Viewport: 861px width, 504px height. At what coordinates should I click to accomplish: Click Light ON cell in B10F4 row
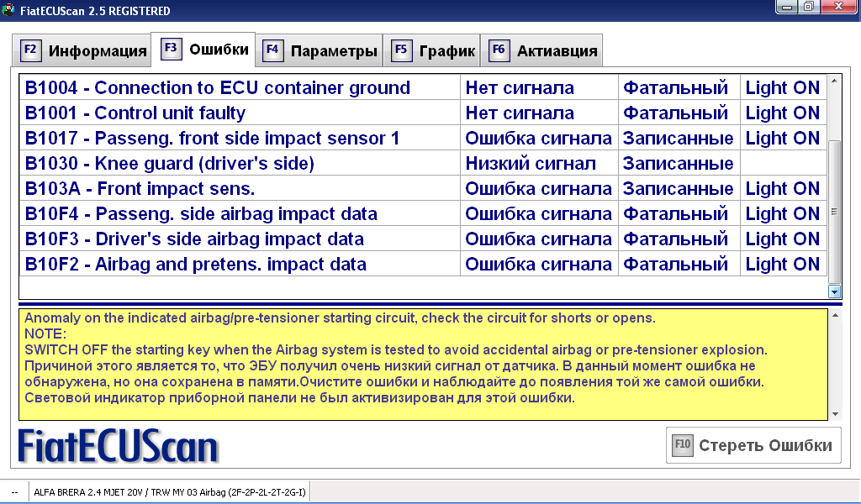pyautogui.click(x=783, y=214)
